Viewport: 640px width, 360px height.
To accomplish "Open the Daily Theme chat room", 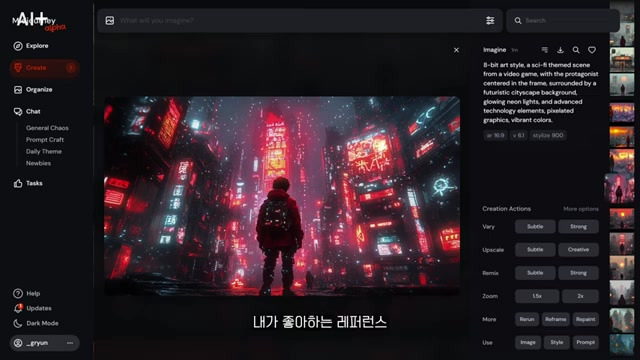I will (x=44, y=151).
